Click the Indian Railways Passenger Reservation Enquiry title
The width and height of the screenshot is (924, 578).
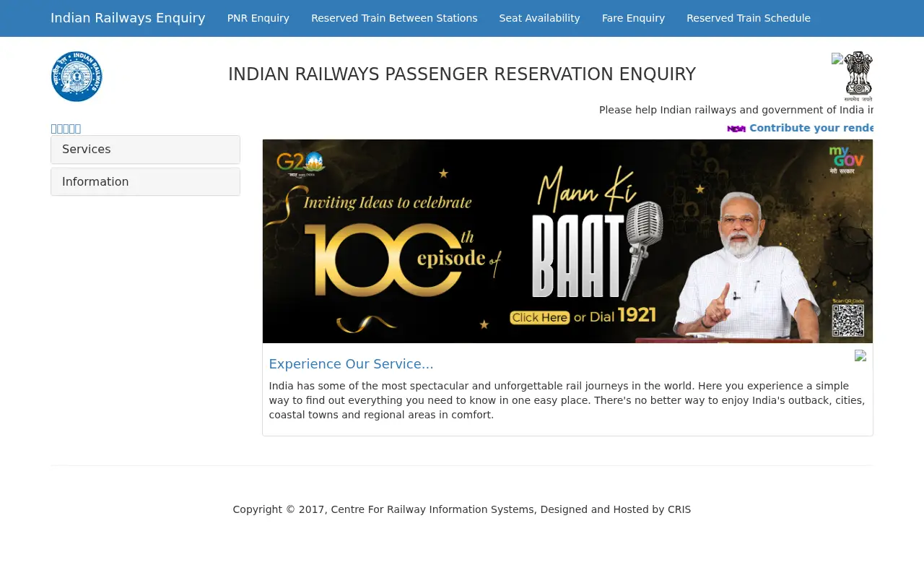(462, 74)
